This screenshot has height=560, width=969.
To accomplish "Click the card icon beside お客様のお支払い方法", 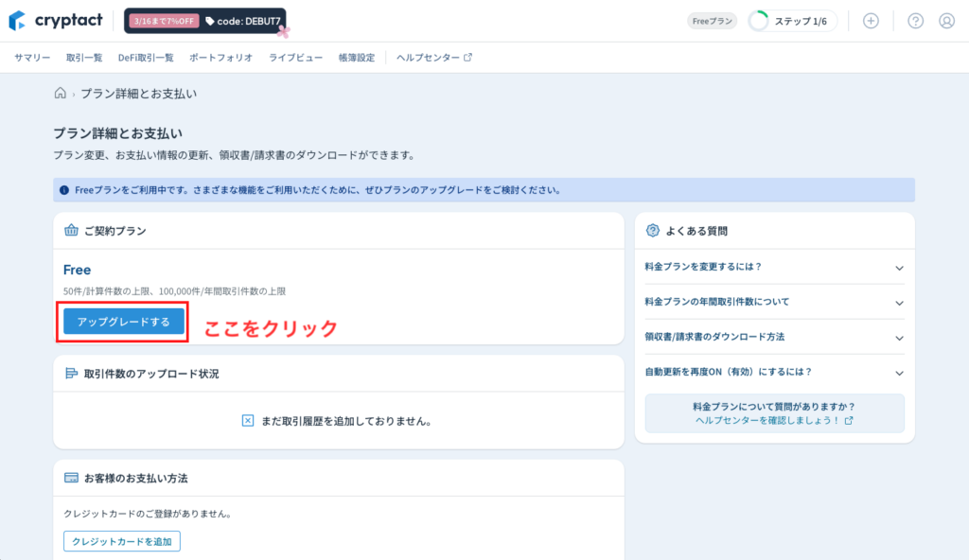I will coord(71,478).
